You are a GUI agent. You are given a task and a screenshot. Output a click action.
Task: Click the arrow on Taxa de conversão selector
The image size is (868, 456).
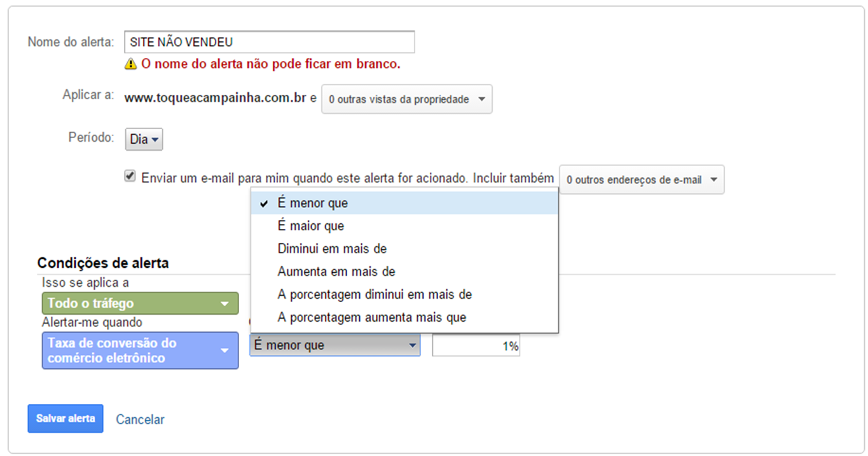[226, 350]
